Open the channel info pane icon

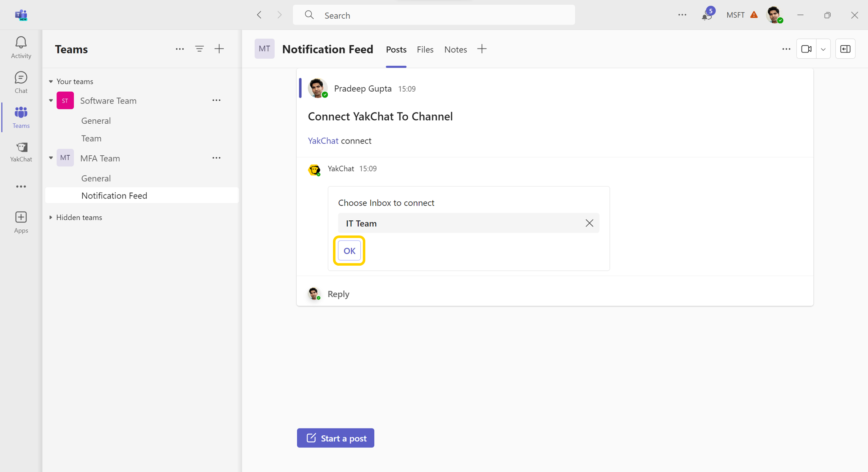pos(845,49)
